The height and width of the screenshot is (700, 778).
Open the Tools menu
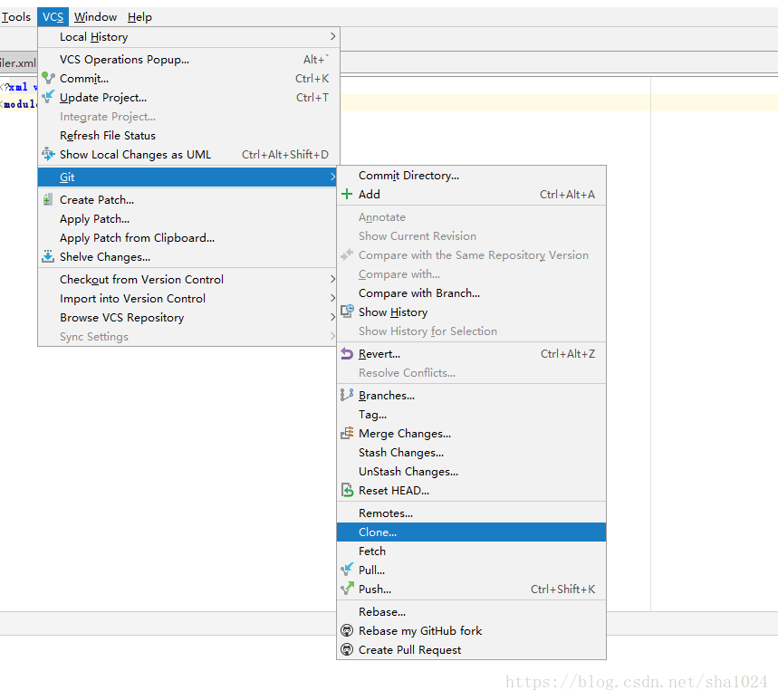[x=16, y=17]
